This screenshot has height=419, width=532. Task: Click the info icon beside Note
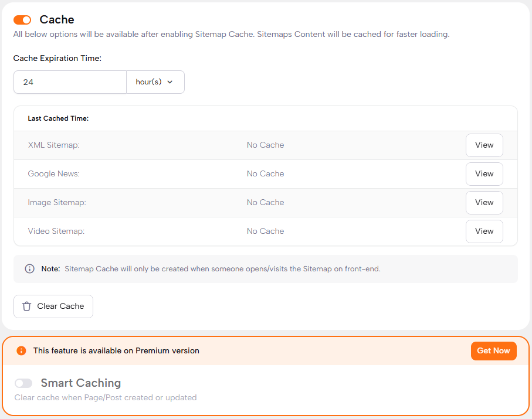point(29,269)
